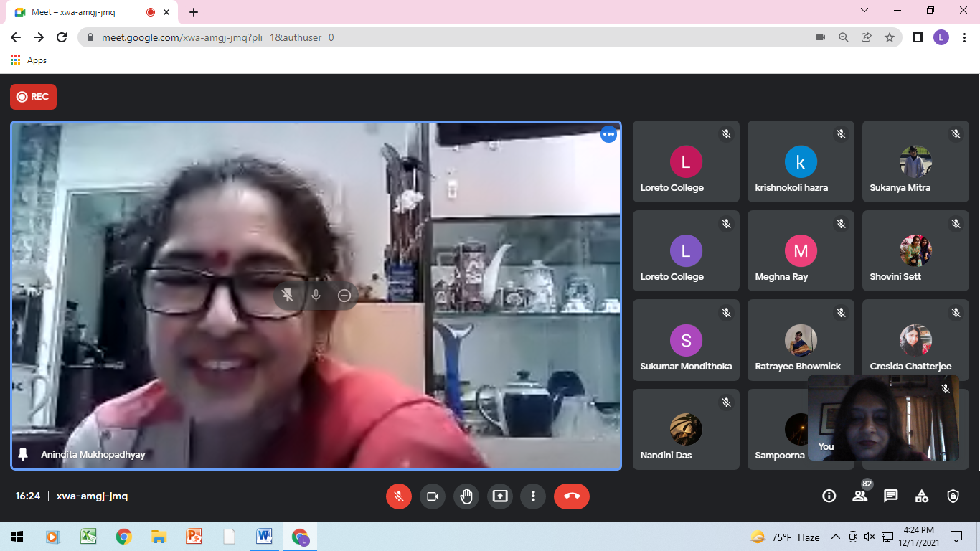
Task: Expand hidden system tray icons chevron
Action: pyautogui.click(x=835, y=537)
